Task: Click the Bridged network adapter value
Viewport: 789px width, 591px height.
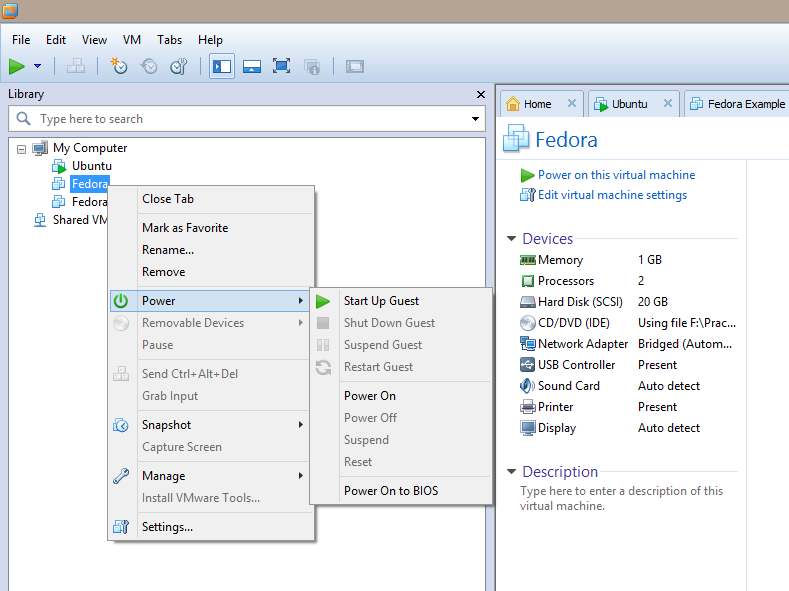Action: coord(684,344)
